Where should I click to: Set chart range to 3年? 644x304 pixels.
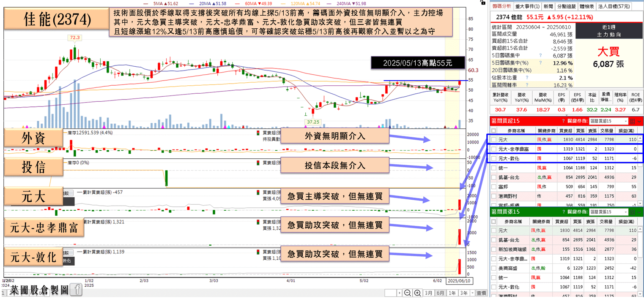(463, 293)
